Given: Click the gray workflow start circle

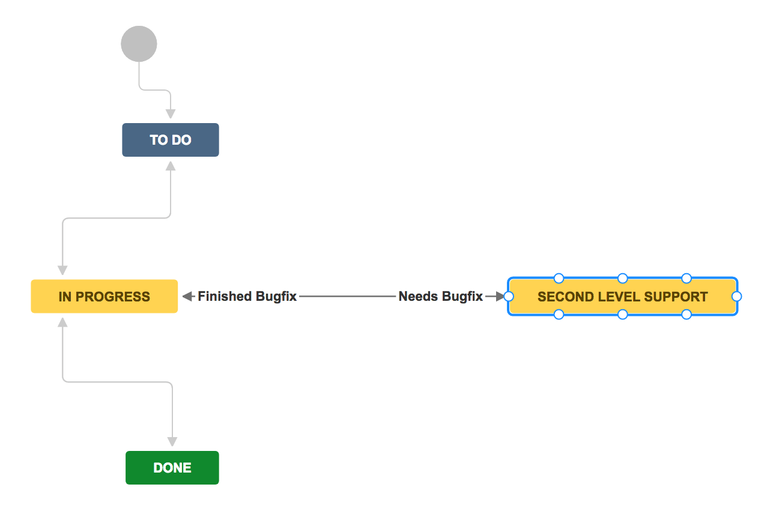Looking at the screenshot, I should pyautogui.click(x=139, y=44).
